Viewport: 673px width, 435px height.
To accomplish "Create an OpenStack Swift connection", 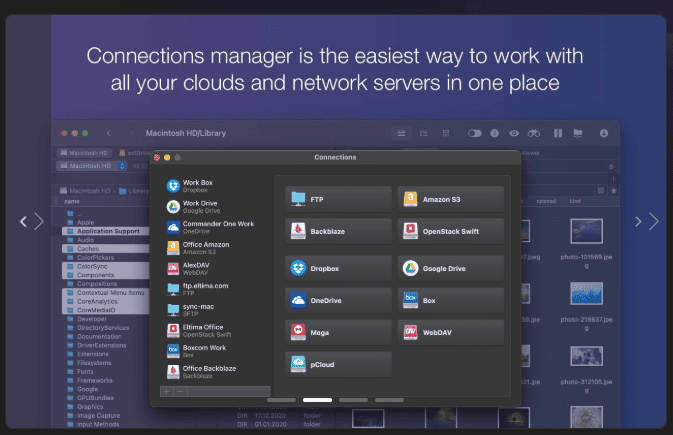I will tap(450, 231).
